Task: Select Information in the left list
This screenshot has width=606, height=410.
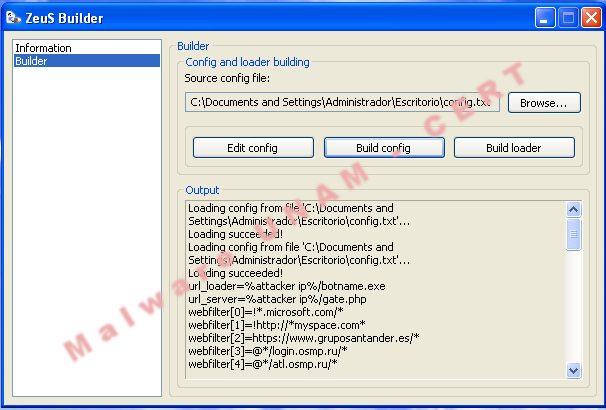Action: click(87, 48)
